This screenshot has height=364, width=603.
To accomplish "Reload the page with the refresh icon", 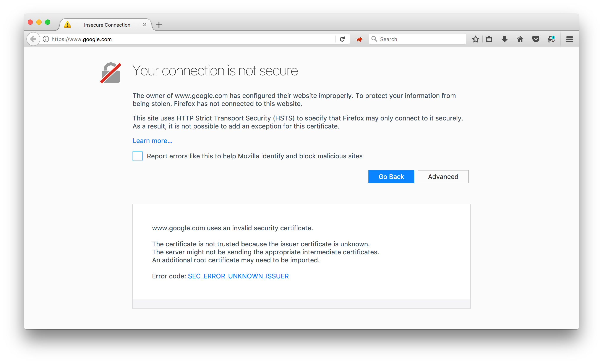I will point(342,39).
